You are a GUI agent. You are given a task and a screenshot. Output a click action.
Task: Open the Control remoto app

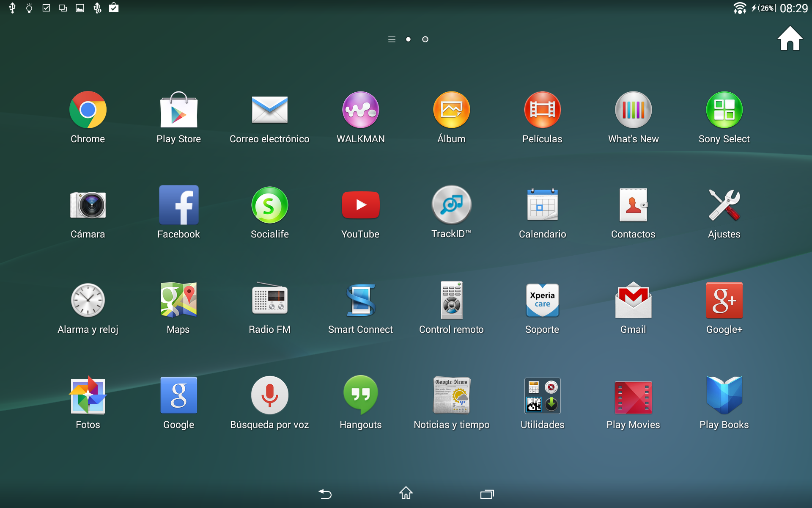click(451, 300)
